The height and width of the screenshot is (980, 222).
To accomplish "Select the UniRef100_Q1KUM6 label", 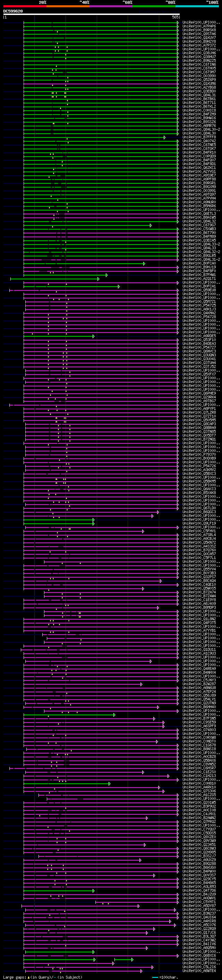I will tap(199, 84).
